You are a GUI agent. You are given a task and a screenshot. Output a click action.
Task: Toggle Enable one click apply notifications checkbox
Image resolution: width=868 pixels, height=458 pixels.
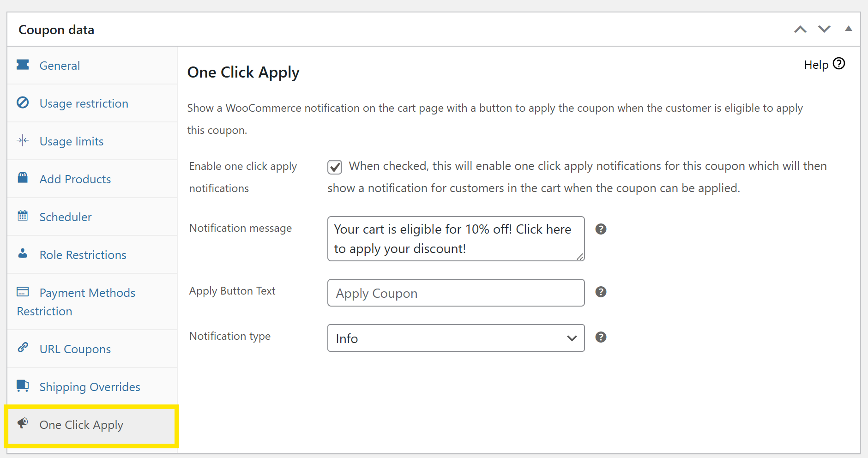click(335, 167)
